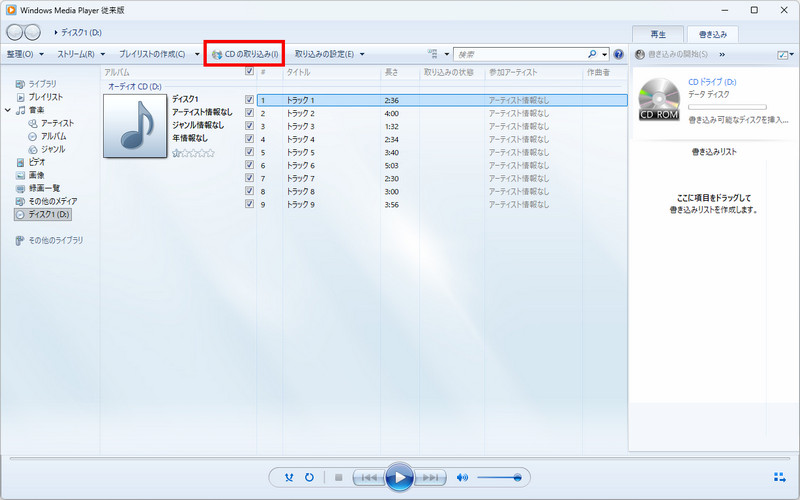800x500 pixels.
Task: Expand the view options dropdown arrow
Action: [x=447, y=54]
